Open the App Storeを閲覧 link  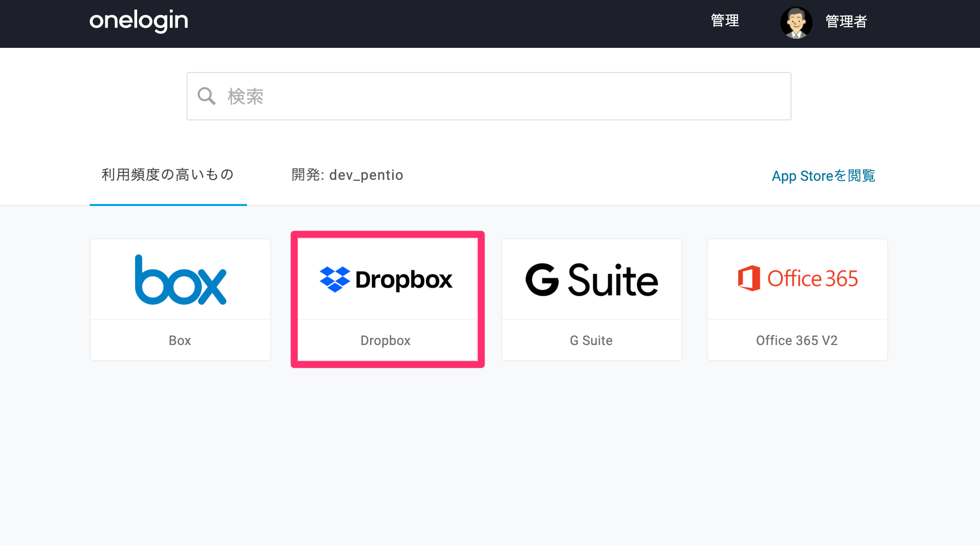(823, 176)
